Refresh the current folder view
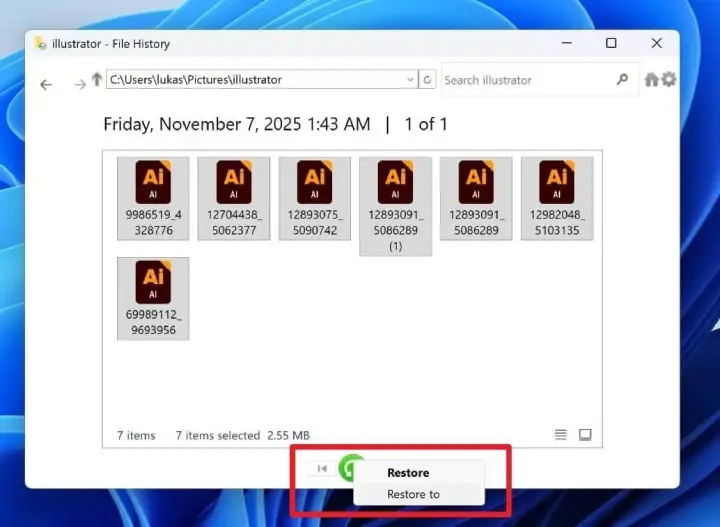 tap(427, 80)
